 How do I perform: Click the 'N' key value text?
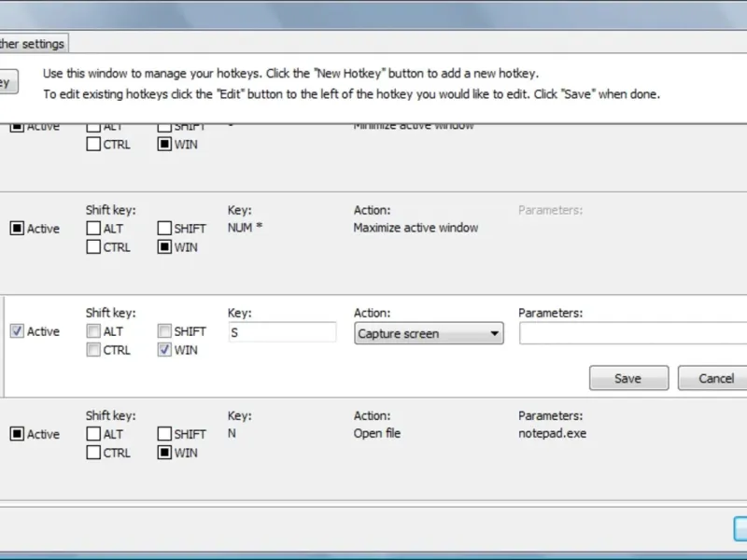[x=232, y=433]
